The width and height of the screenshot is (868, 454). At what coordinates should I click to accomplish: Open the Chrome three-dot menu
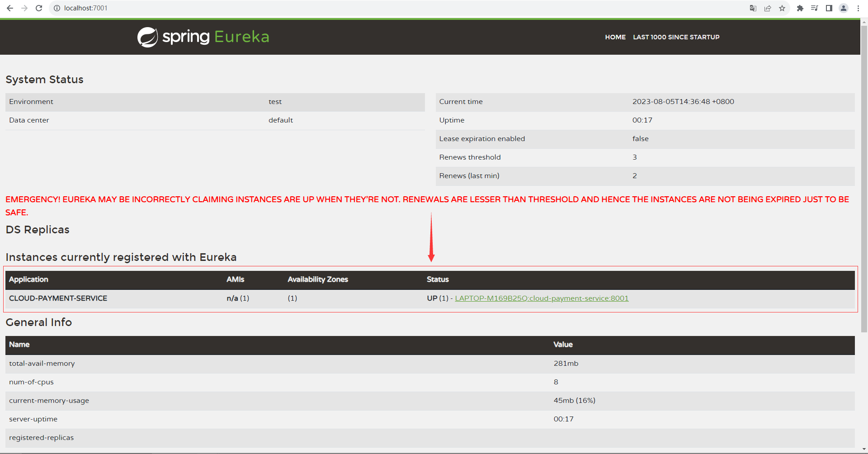tap(858, 8)
